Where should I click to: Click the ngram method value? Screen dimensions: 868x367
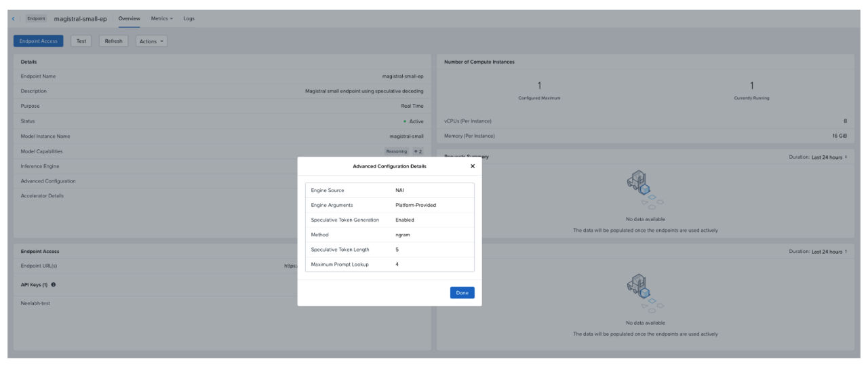point(403,235)
